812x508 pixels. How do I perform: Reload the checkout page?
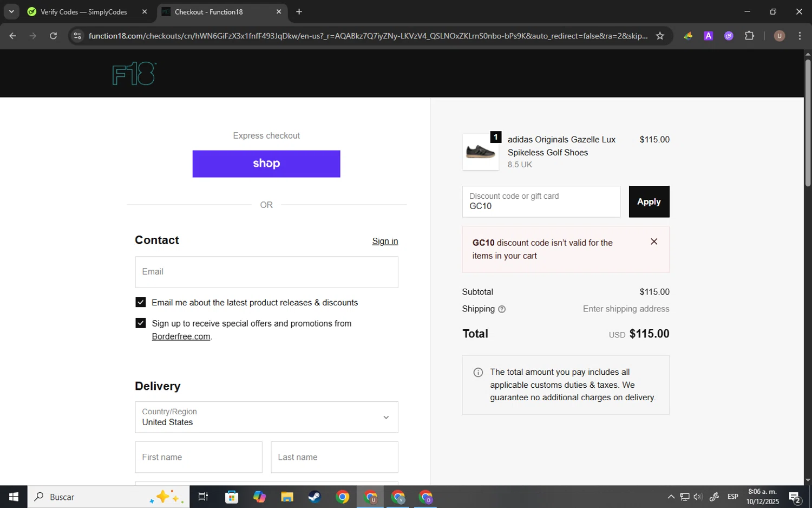pyautogui.click(x=53, y=36)
